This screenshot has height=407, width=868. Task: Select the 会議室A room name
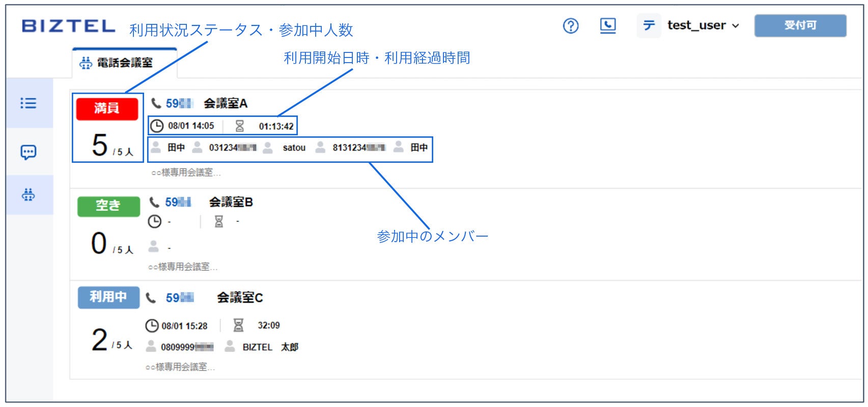pos(226,103)
